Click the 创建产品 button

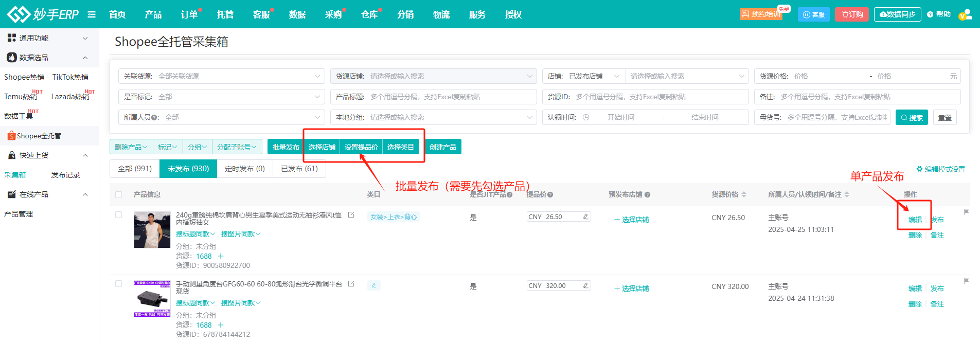(x=443, y=147)
